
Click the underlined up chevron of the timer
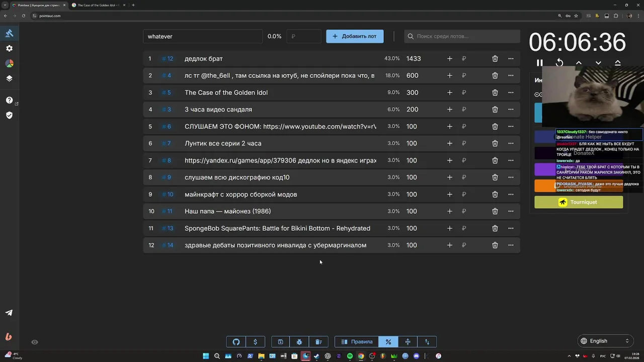tap(618, 63)
